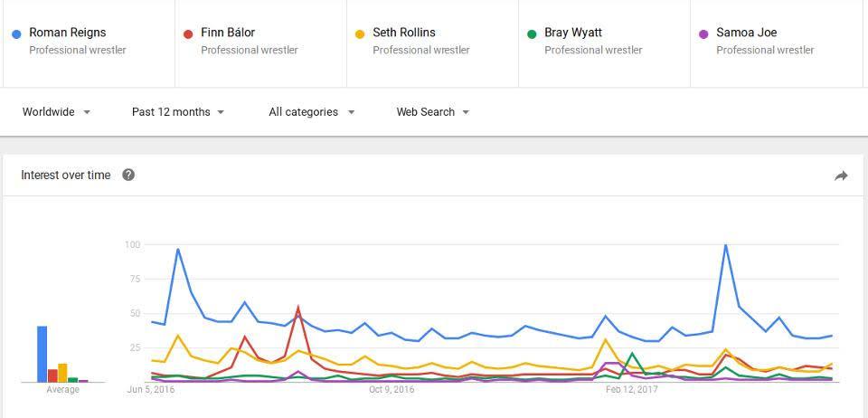Click Finn Bálor red dot icon

point(188,33)
